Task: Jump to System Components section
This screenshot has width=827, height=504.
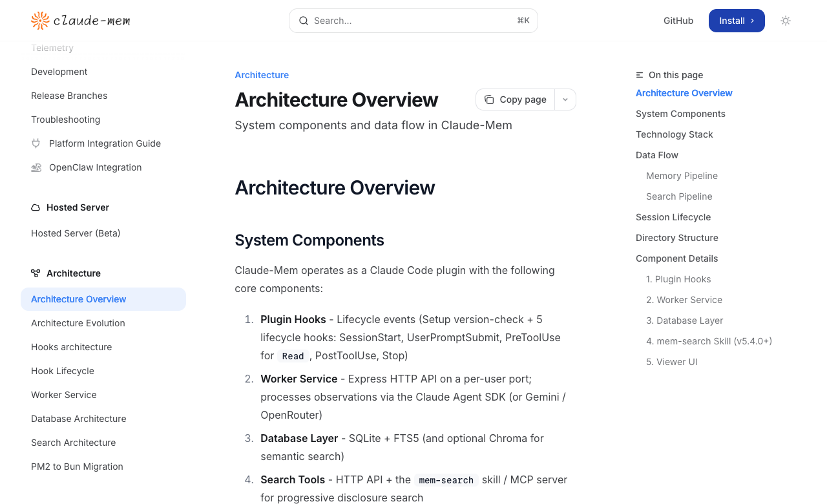Action: tap(680, 114)
